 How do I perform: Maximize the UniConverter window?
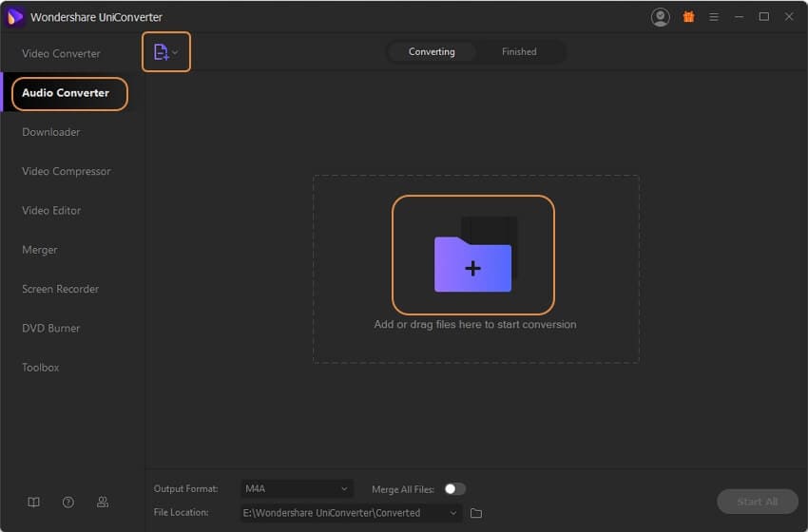point(764,17)
